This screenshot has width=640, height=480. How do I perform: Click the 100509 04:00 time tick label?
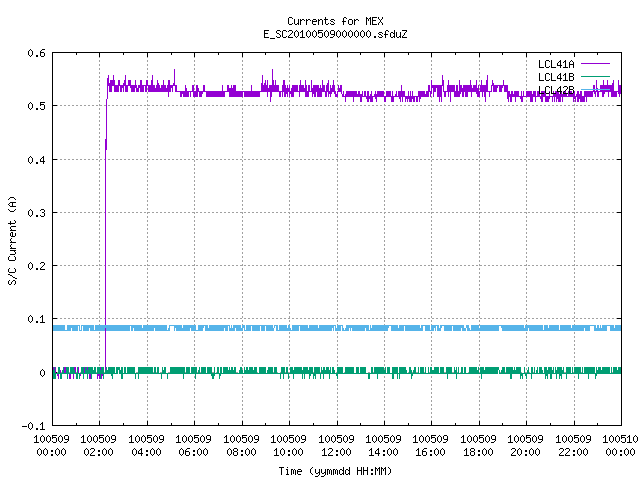tap(147, 446)
